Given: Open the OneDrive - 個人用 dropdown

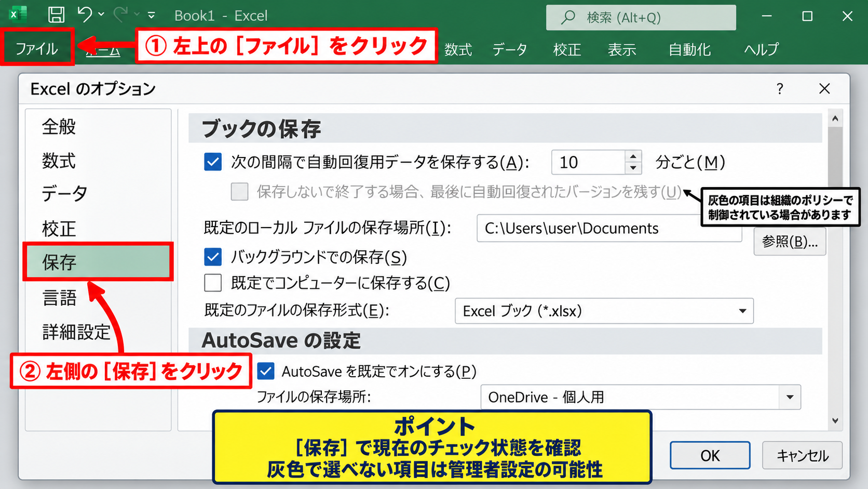Looking at the screenshot, I should (641, 397).
